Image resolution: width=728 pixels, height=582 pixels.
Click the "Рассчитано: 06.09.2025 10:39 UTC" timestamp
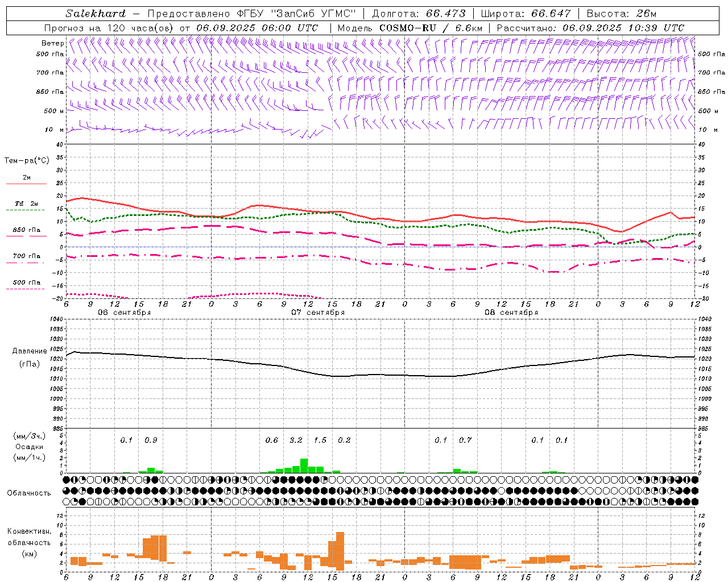click(x=590, y=28)
